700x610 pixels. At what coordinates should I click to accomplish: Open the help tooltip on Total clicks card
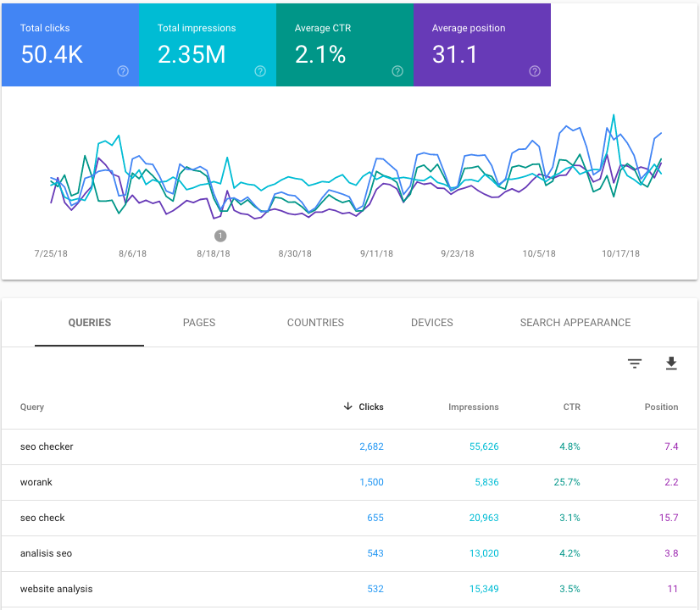[123, 72]
